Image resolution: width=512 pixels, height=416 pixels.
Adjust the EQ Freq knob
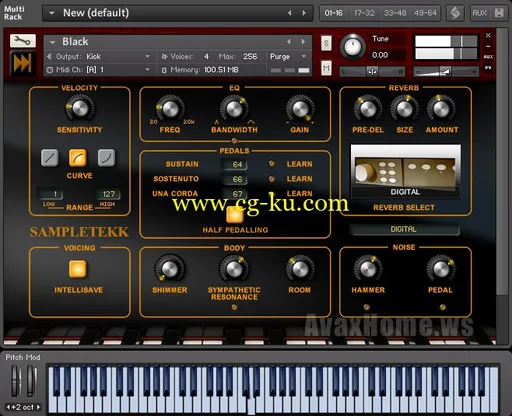tap(170, 108)
